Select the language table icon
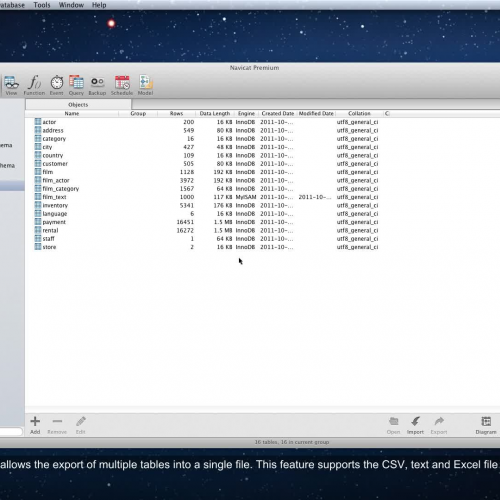Viewport: 500px width, 500px height. (38, 213)
